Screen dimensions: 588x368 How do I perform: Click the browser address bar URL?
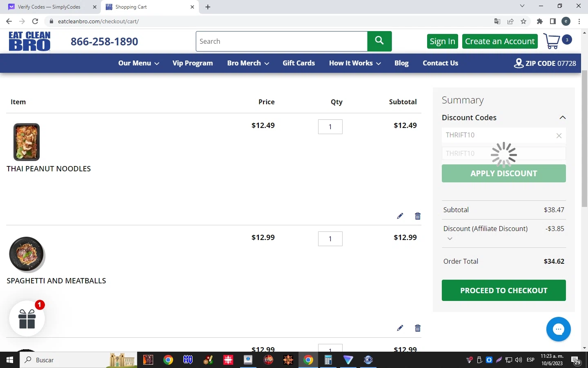pos(98,21)
